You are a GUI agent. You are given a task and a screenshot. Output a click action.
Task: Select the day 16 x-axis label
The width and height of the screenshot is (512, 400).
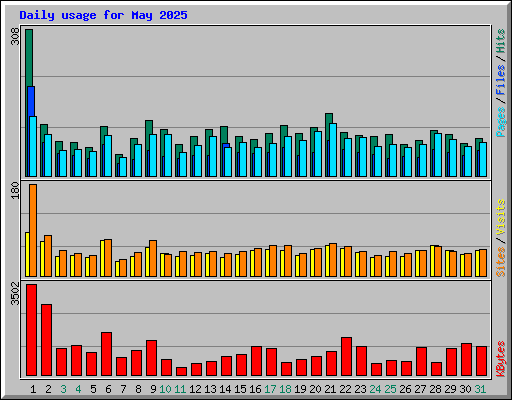[x=255, y=389]
